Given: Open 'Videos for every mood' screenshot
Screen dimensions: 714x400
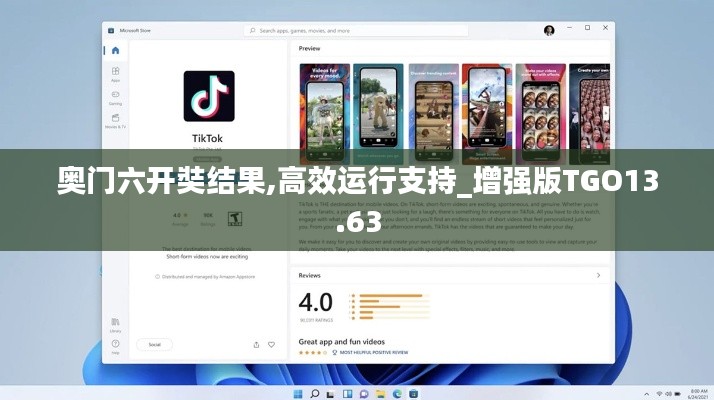Looking at the screenshot, I should [x=325, y=114].
